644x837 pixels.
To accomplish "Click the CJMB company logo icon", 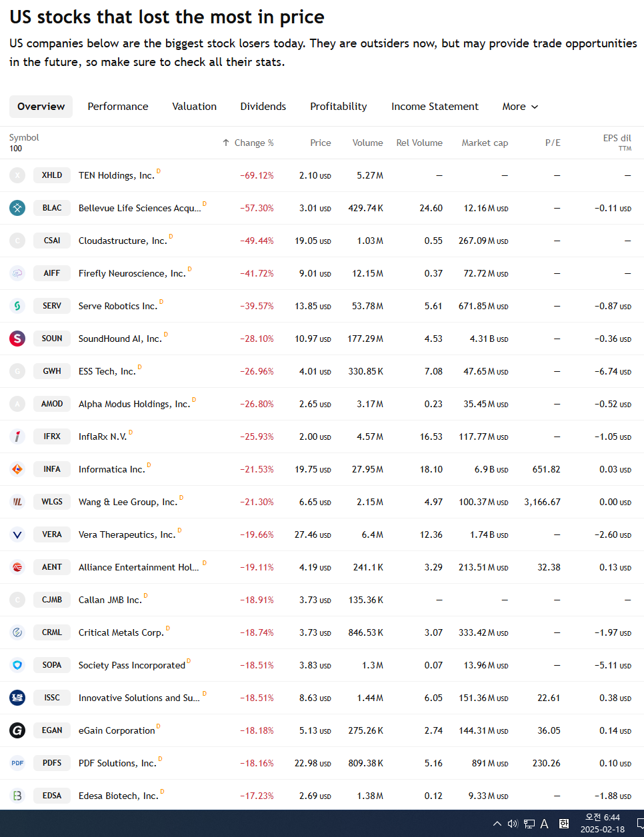I will point(17,600).
